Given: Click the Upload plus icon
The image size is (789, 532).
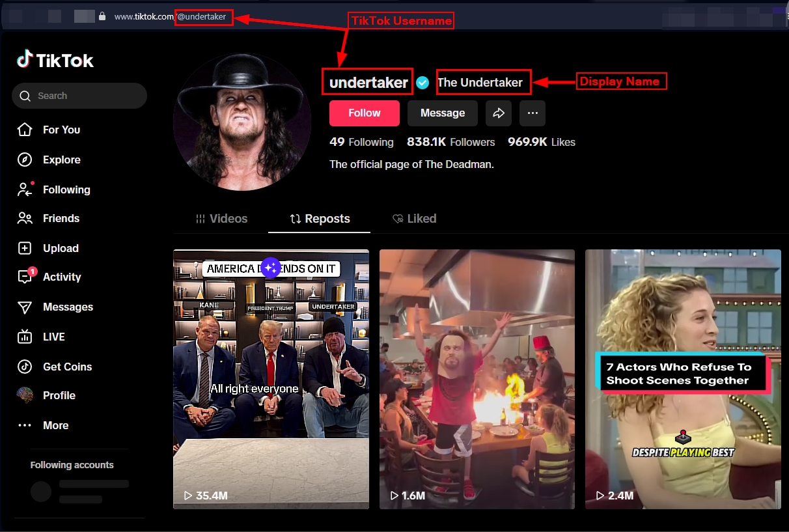Looking at the screenshot, I should click(25, 248).
